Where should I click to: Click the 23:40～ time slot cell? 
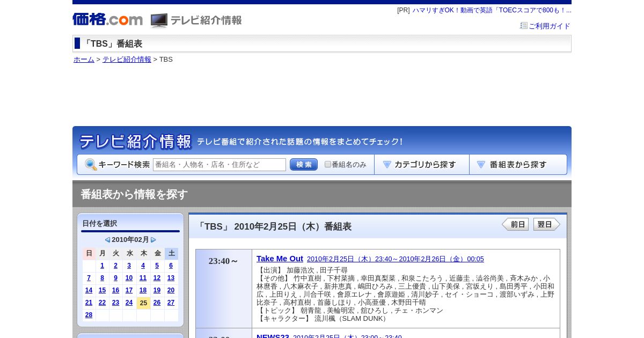coord(224,289)
